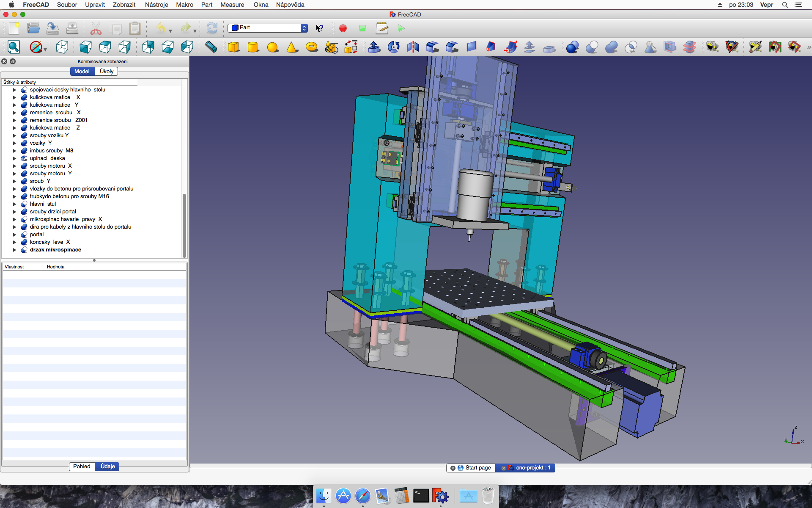Select 'koncaky leve X' tree item

tap(50, 242)
